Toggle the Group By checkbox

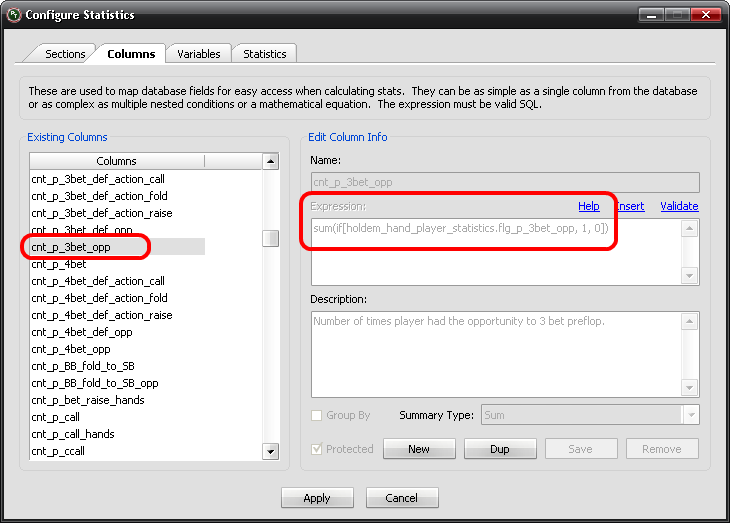(317, 415)
